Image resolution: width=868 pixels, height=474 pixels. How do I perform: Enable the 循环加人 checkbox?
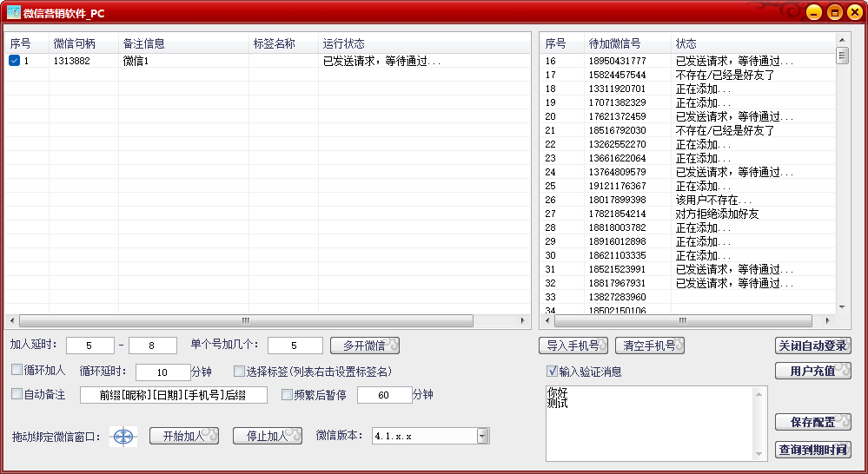pyautogui.click(x=17, y=370)
